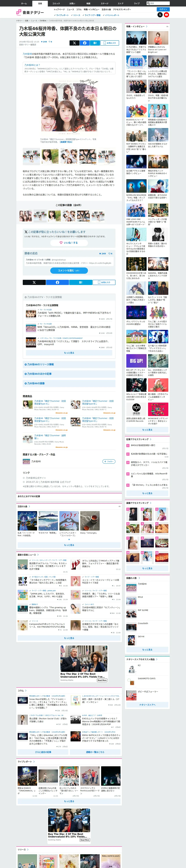
Task: Open 裸足でSummer 通常盤 product link
Action: 50,437
